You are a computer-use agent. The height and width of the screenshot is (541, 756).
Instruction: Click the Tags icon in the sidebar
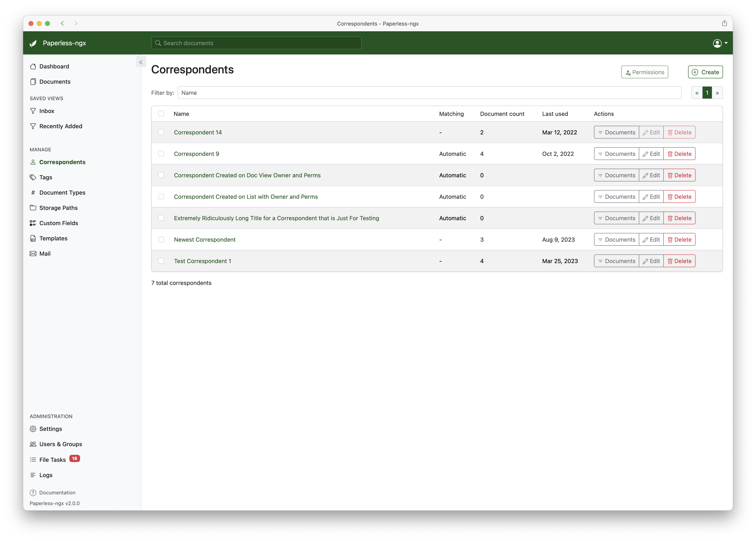(33, 177)
